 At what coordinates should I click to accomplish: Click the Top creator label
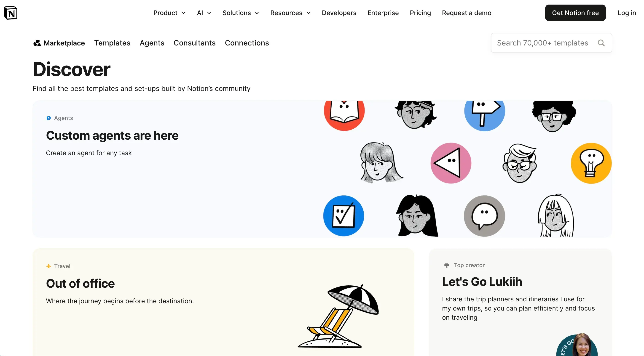[x=469, y=265]
